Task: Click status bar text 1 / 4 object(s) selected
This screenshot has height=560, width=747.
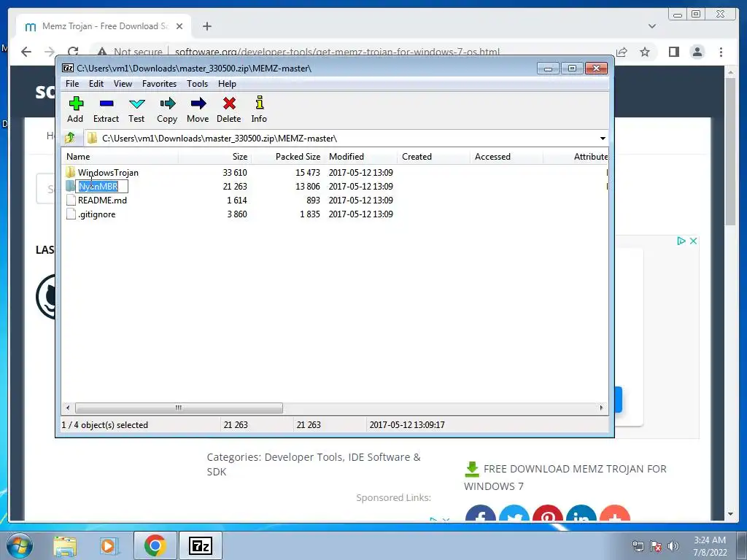Action: [105, 425]
